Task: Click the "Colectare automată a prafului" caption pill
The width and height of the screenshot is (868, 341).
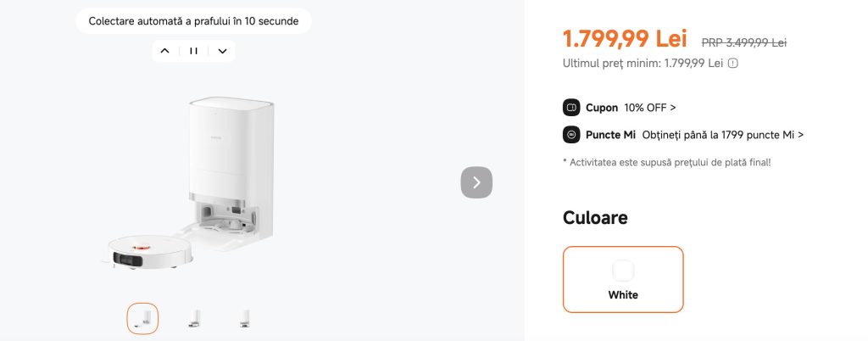Action: click(193, 20)
